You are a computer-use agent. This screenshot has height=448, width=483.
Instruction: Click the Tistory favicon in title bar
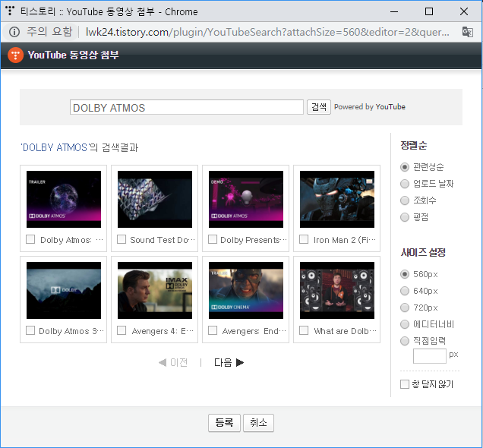[x=10, y=11]
